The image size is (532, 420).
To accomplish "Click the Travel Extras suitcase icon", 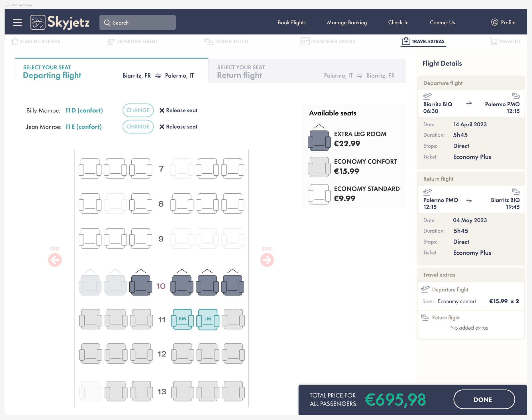I will [x=406, y=41].
